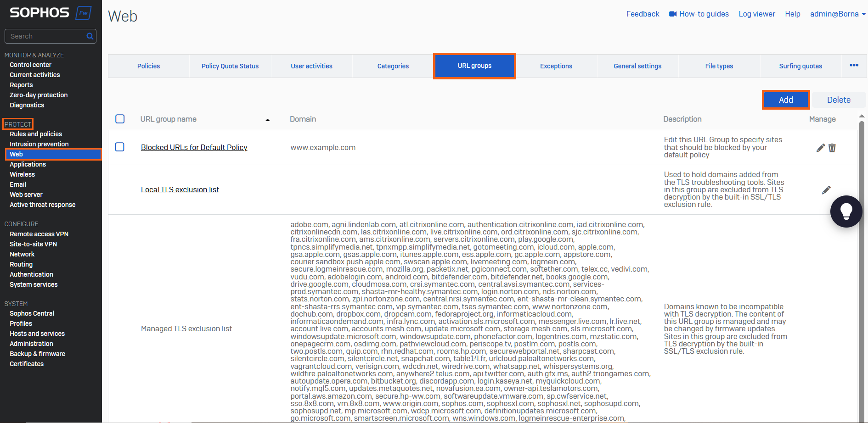Sort by URL group name arrow
Screen dimensions: 868x423
pyautogui.click(x=268, y=120)
